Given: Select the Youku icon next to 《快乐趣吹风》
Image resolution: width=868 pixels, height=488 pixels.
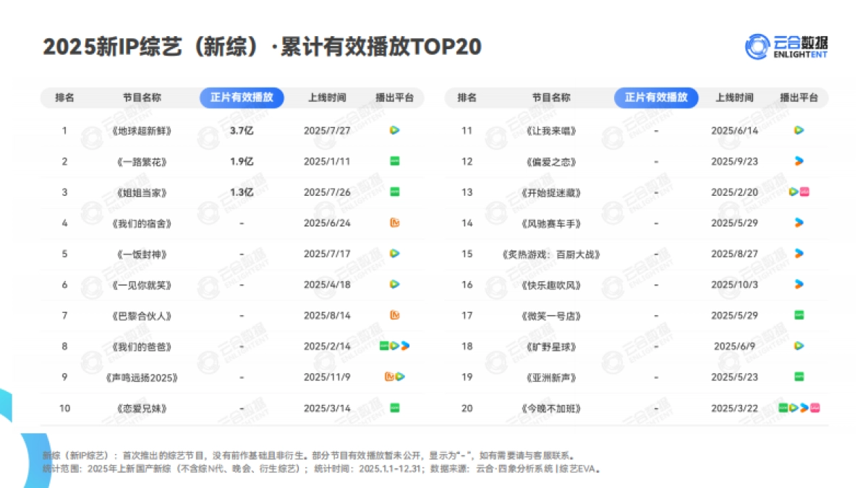Looking at the screenshot, I should click(x=799, y=284).
